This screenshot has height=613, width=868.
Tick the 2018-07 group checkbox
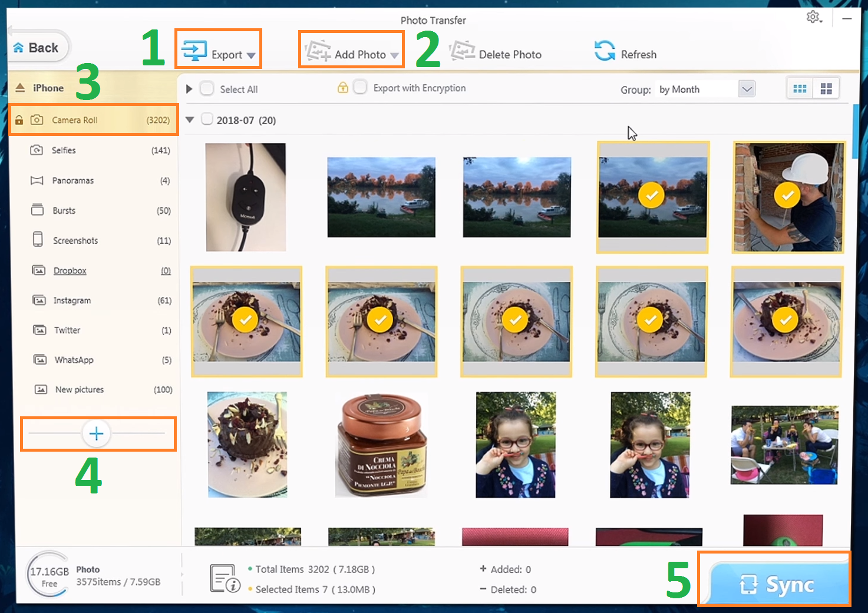207,120
